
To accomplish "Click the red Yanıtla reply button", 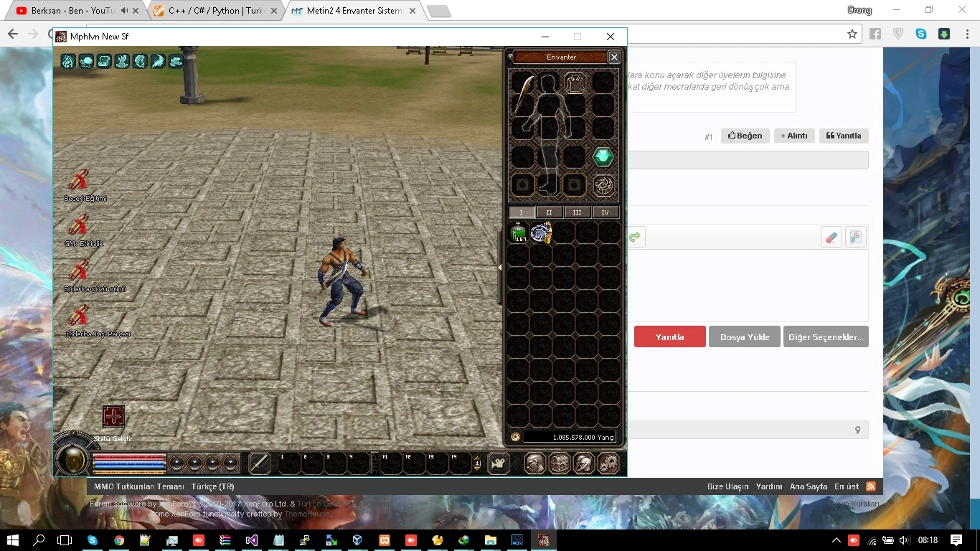I will (670, 336).
